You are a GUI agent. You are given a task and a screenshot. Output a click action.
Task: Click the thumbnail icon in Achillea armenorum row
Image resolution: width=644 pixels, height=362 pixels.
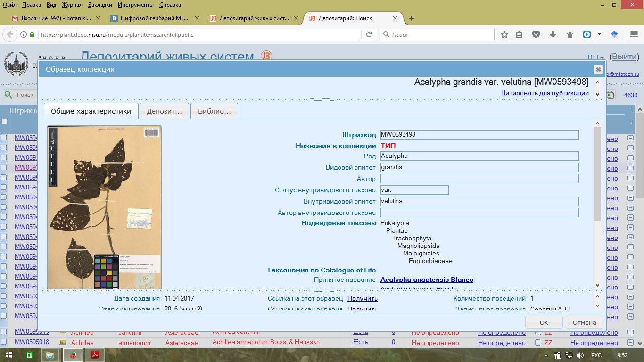(x=62, y=342)
